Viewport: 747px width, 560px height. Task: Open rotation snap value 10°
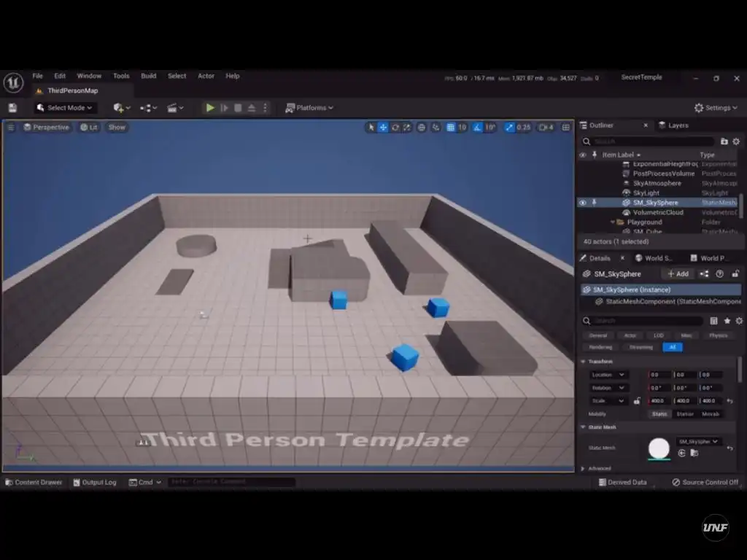pos(490,127)
